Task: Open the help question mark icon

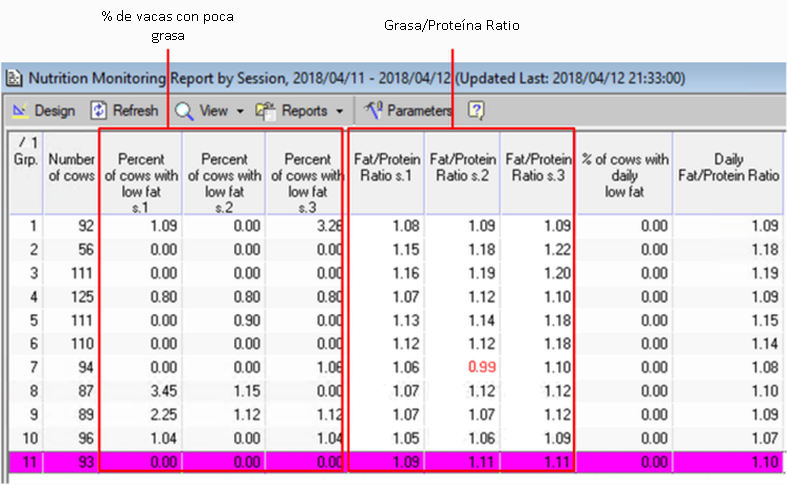Action: point(477,110)
